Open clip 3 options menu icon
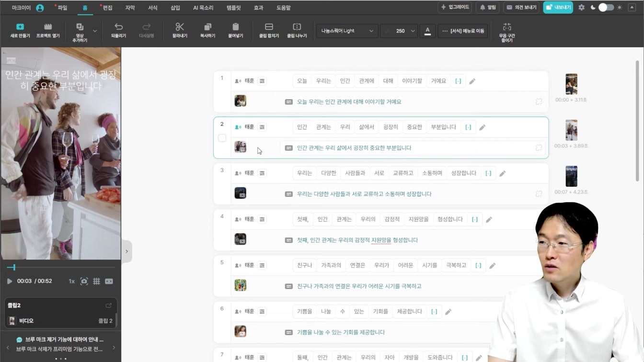The image size is (644, 362). (x=262, y=173)
